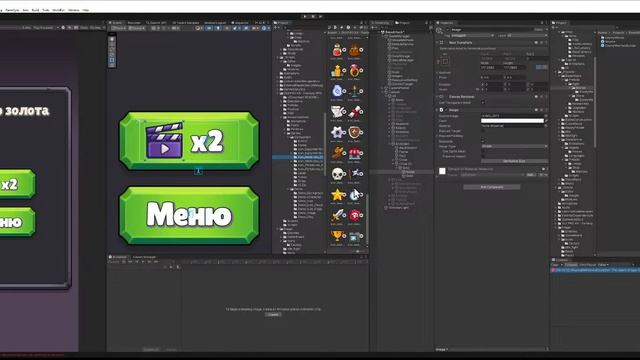The image size is (640, 360).
Task: Switch to the Inspector tab
Action: [x=446, y=23]
